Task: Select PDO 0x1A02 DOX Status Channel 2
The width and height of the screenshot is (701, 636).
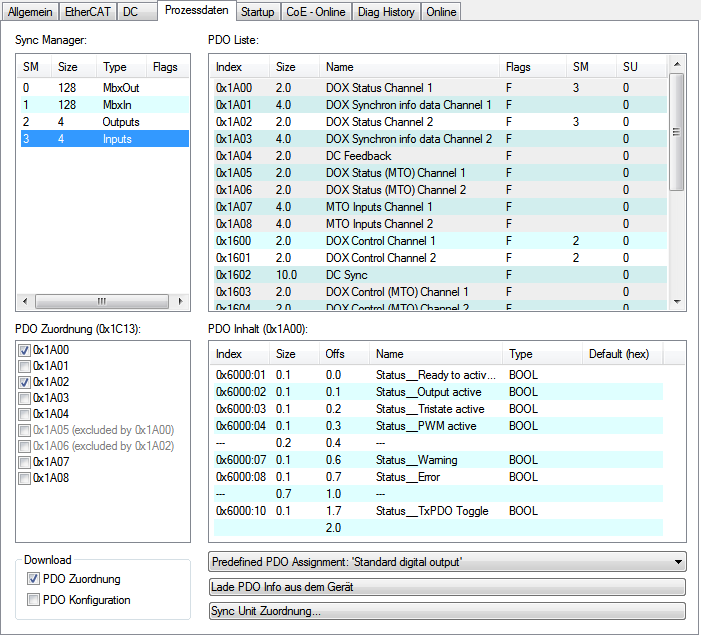Action: 440,122
